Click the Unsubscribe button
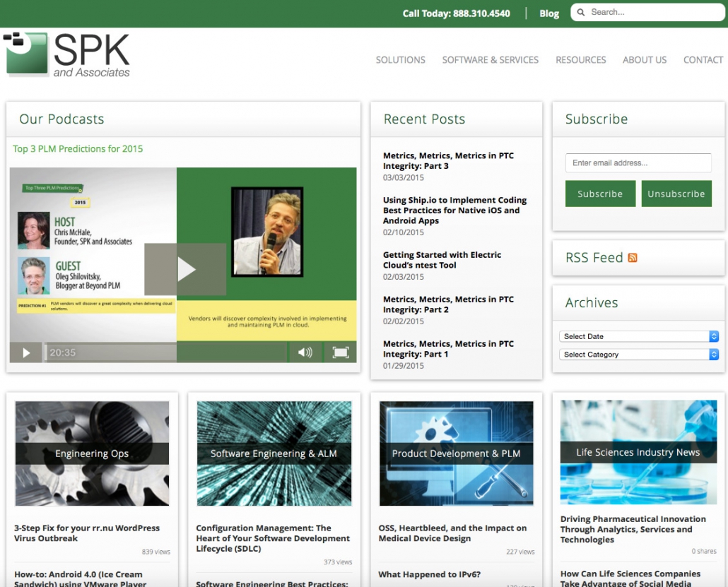The height and width of the screenshot is (587, 728). point(676,193)
